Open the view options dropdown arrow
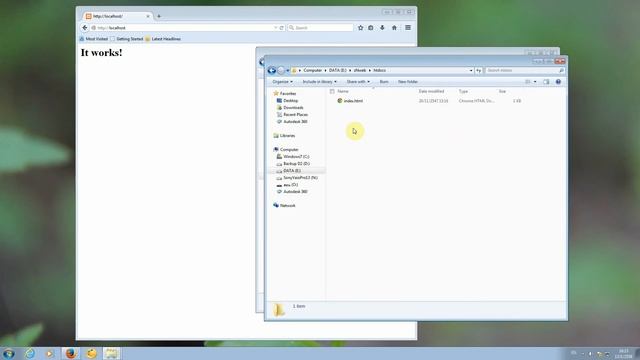 (535, 82)
